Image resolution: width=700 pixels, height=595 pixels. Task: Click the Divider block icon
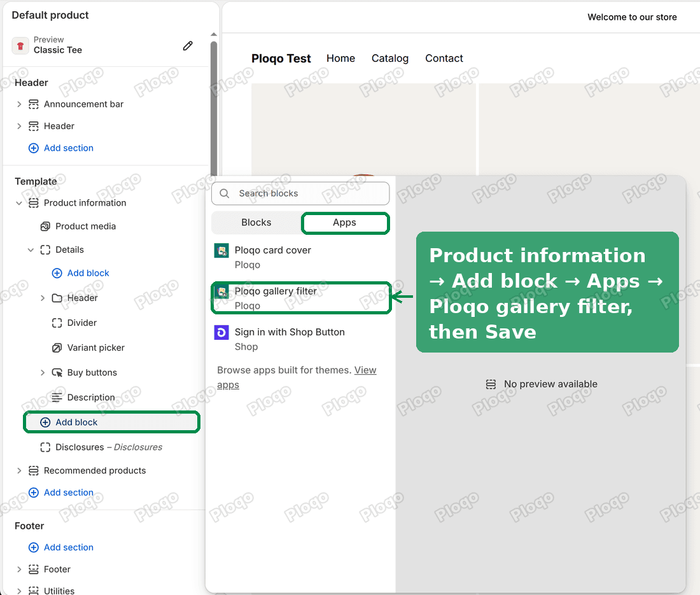(57, 323)
